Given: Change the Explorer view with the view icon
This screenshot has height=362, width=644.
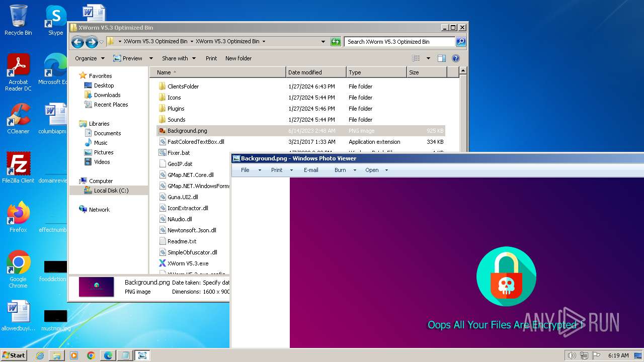Looking at the screenshot, I should point(416,58).
